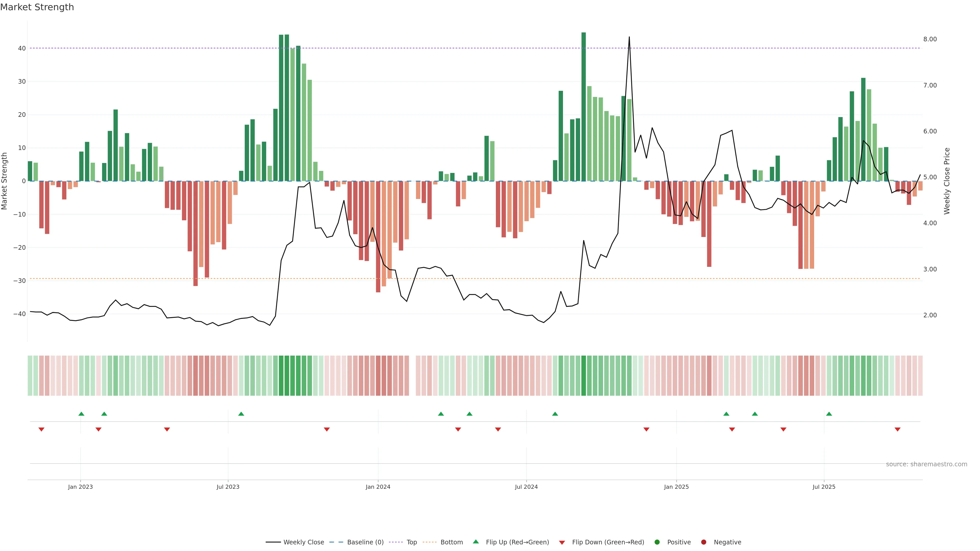Click the dark red Negative legend dot

[703, 542]
